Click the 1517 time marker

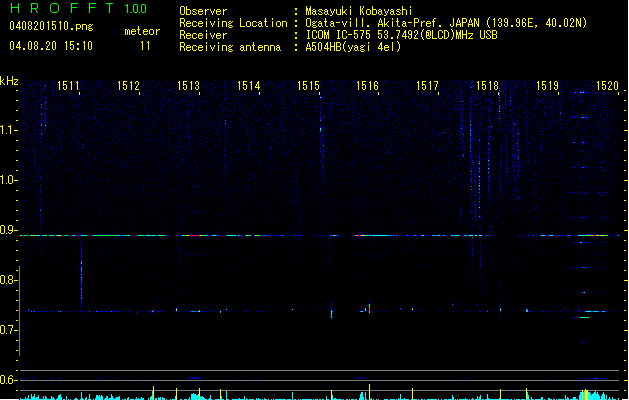click(x=427, y=86)
